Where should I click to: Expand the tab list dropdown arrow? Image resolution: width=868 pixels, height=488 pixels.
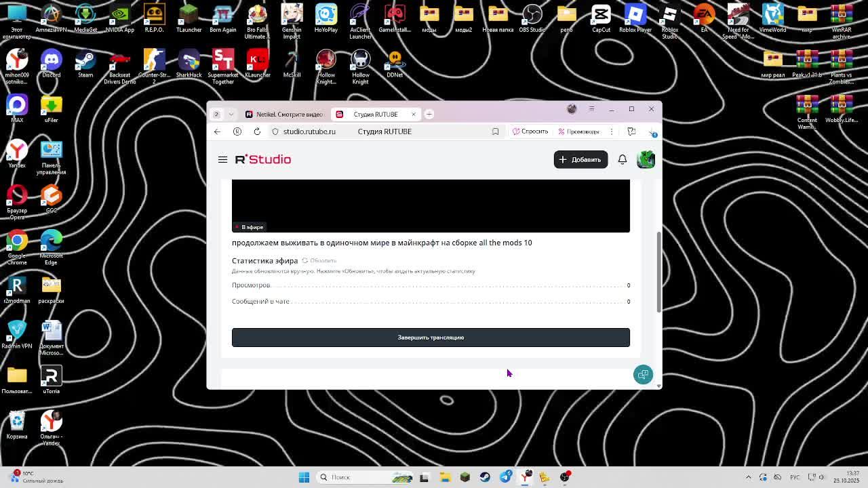point(231,114)
